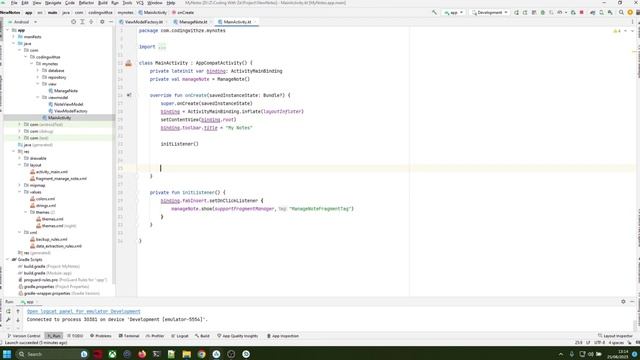Open Search Everywhere magnifier in top toolbar
The width and height of the screenshot is (640, 360).
click(621, 12)
